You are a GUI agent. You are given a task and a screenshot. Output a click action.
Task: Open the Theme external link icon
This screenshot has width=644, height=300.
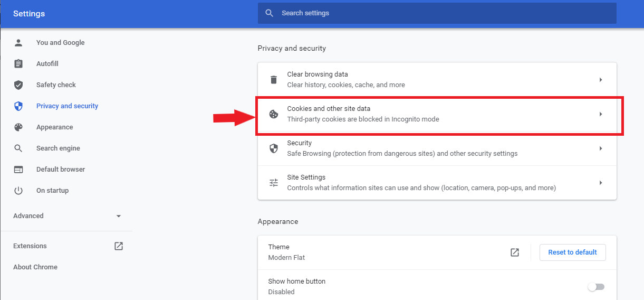point(515,252)
